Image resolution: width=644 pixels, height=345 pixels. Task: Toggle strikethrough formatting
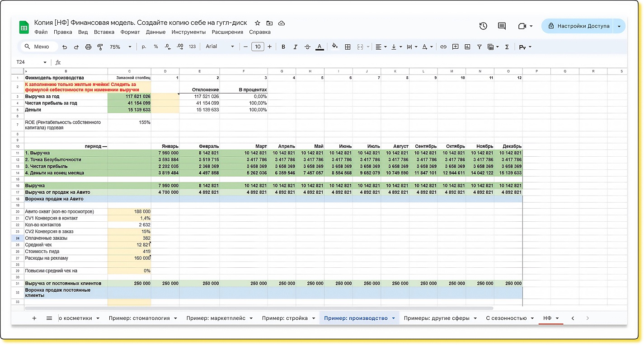(307, 47)
